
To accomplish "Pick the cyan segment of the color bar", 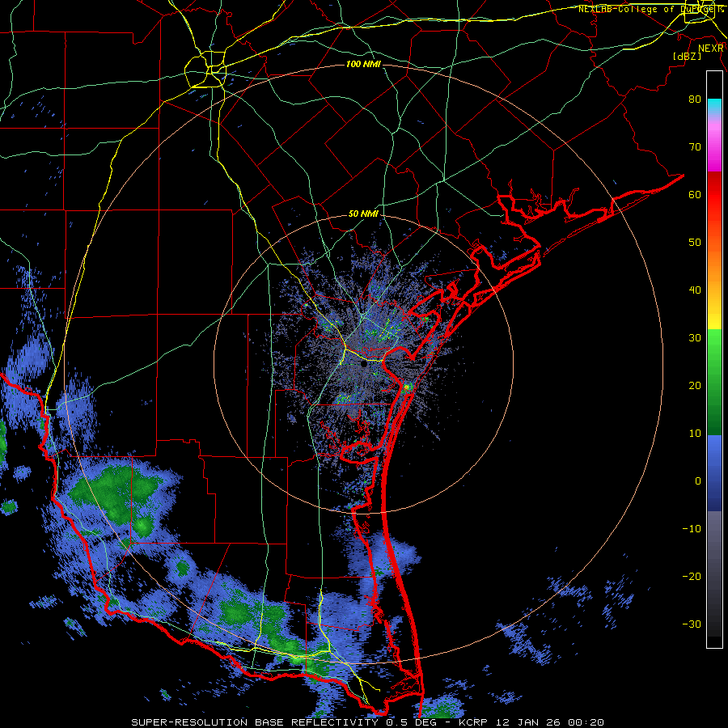I will click(x=714, y=106).
